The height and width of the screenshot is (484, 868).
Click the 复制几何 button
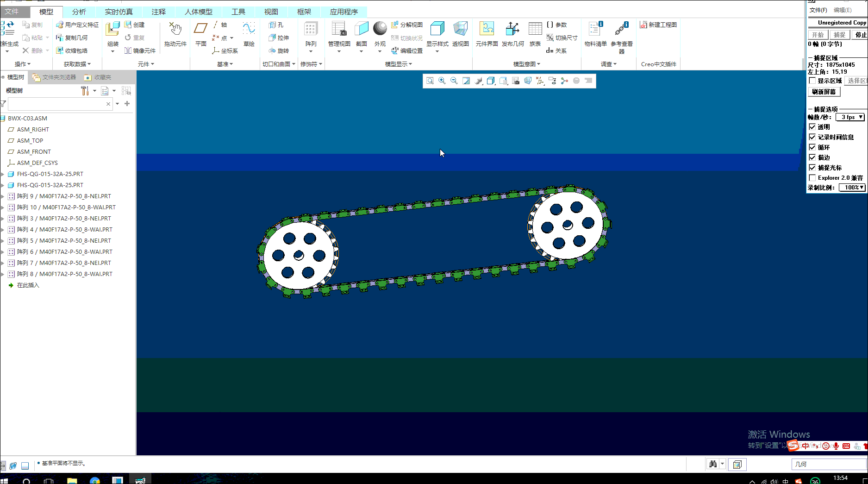click(72, 38)
